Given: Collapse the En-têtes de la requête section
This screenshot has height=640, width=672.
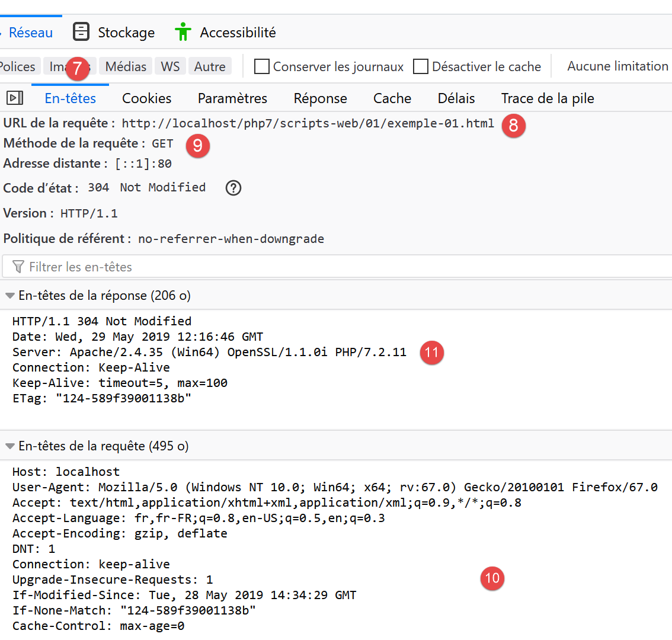Looking at the screenshot, I should click(10, 446).
